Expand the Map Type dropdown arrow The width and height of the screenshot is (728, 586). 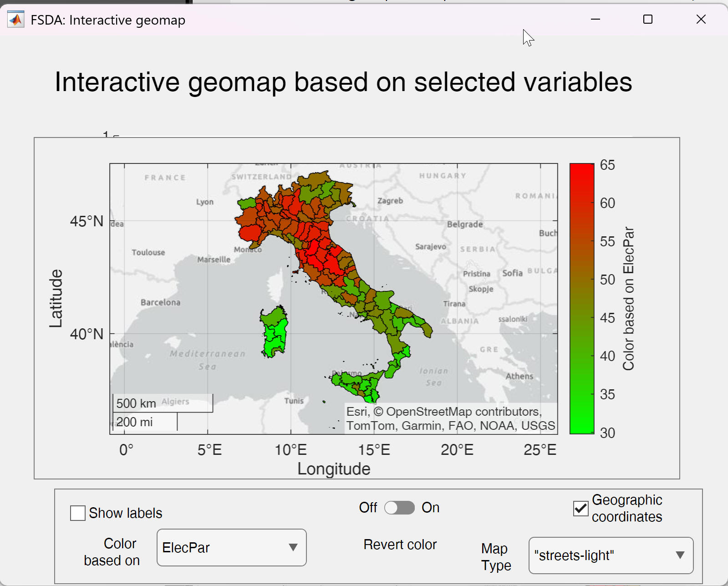click(x=680, y=555)
